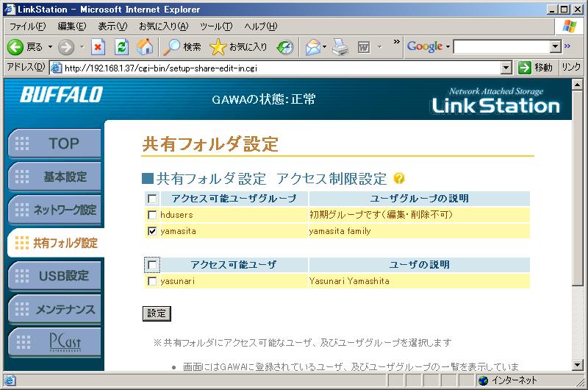Select the 共有フォルダ設定 sidebar tab
The height and width of the screenshot is (390, 588).
coord(57,243)
